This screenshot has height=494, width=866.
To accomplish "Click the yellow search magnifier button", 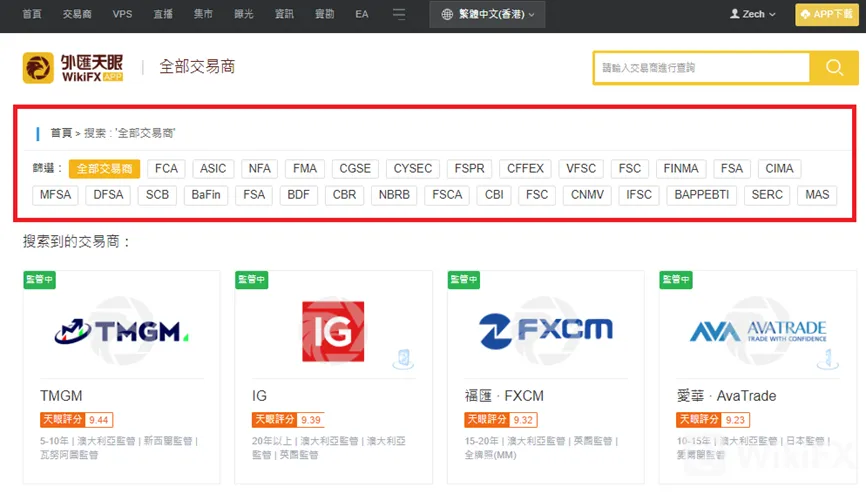I will [834, 68].
